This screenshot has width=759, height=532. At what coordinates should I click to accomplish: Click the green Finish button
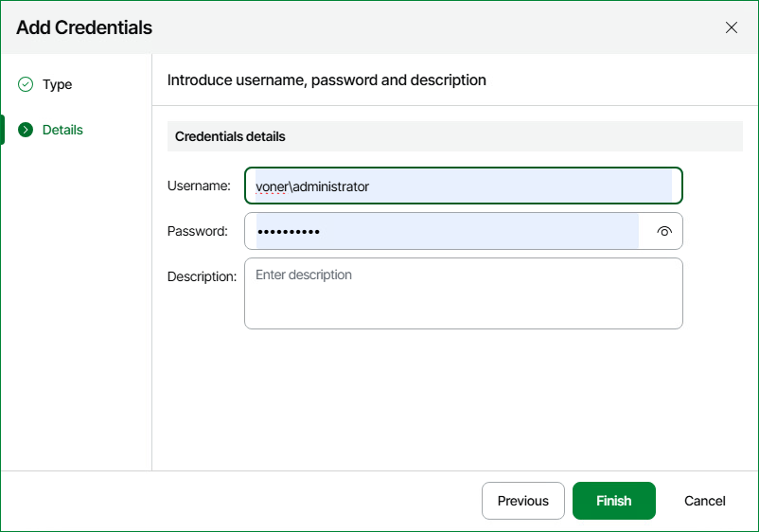click(614, 501)
